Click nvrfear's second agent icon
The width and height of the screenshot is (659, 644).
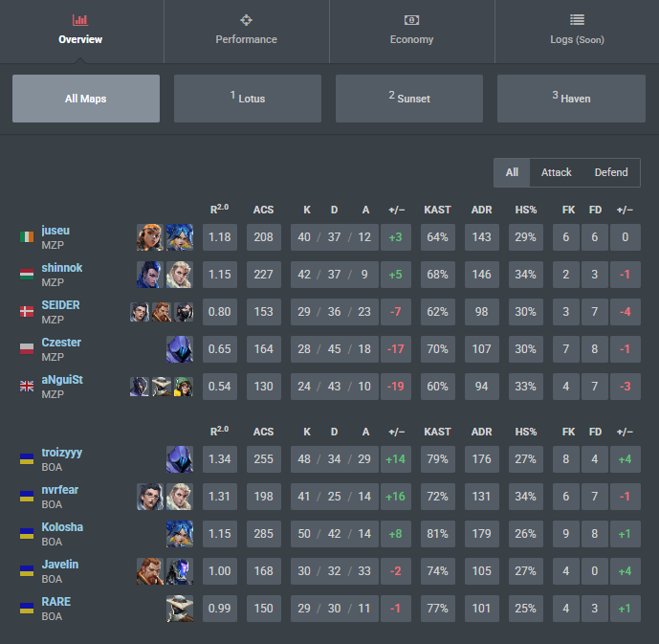click(180, 497)
